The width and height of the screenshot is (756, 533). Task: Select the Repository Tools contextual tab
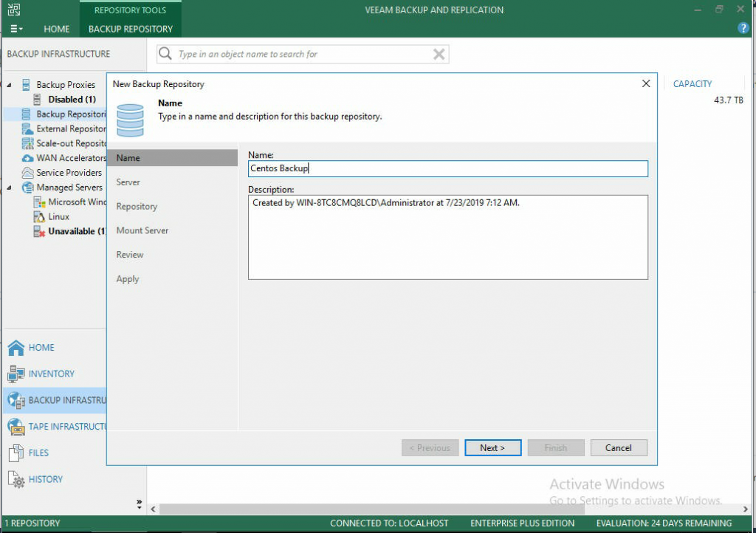130,10
